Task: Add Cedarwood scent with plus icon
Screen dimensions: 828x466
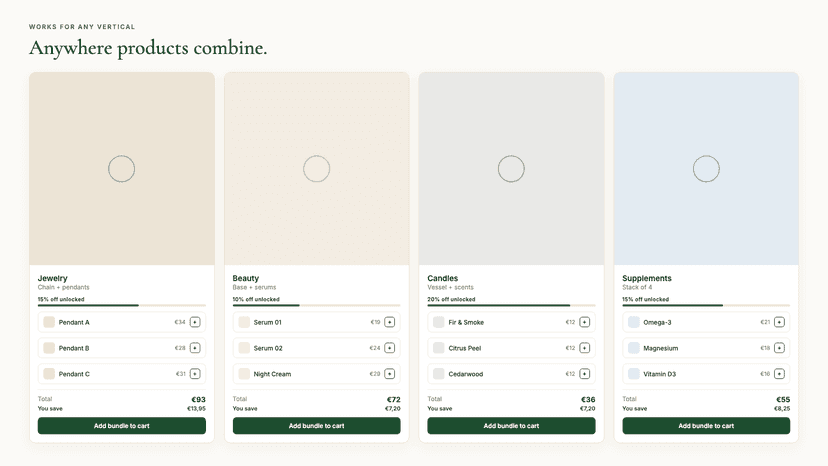Action: point(585,374)
